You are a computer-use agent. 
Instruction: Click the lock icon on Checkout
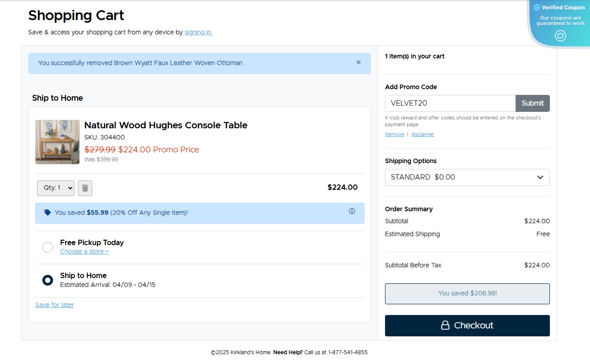[x=445, y=325]
